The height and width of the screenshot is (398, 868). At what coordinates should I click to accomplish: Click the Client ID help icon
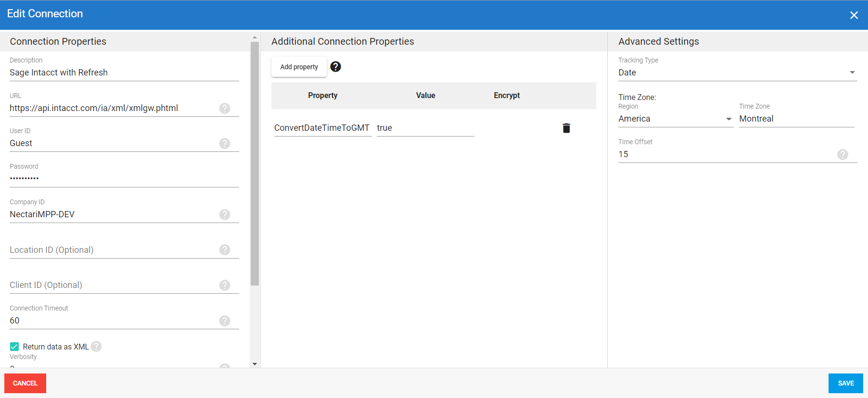(x=225, y=285)
